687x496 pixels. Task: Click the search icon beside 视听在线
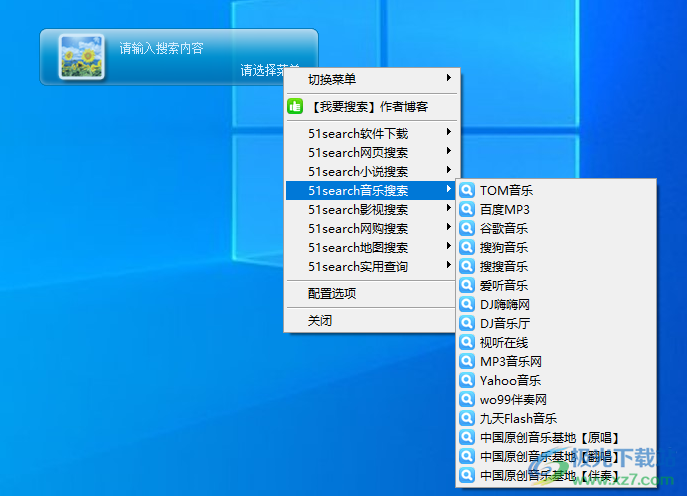(x=467, y=342)
